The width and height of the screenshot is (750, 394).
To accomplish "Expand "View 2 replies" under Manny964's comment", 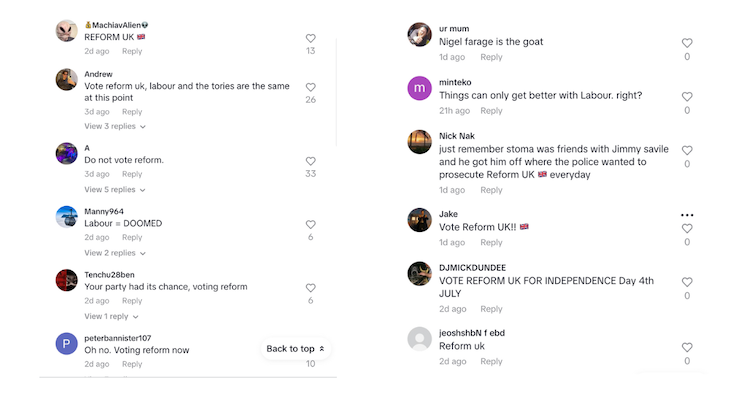I will [115, 253].
